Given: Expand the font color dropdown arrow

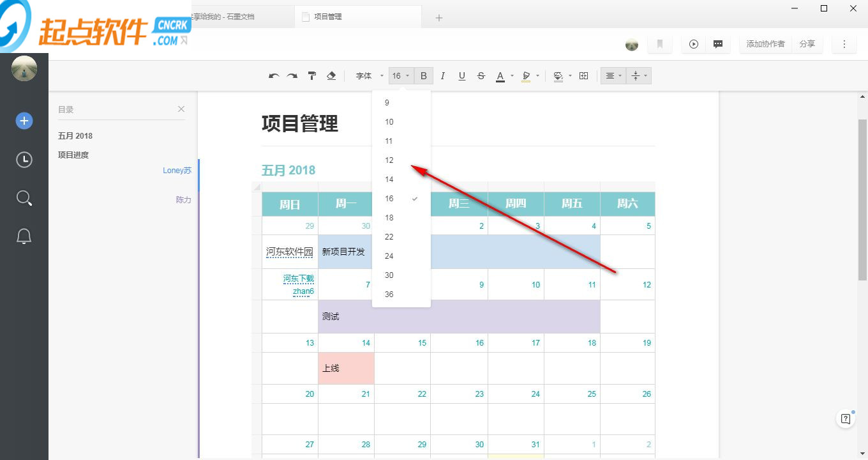Looking at the screenshot, I should pyautogui.click(x=512, y=76).
